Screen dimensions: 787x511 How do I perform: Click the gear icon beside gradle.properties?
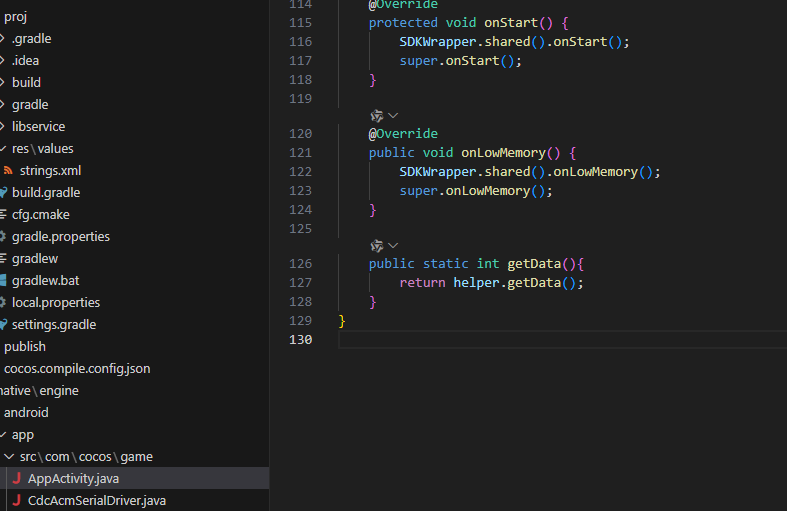(x=3, y=236)
